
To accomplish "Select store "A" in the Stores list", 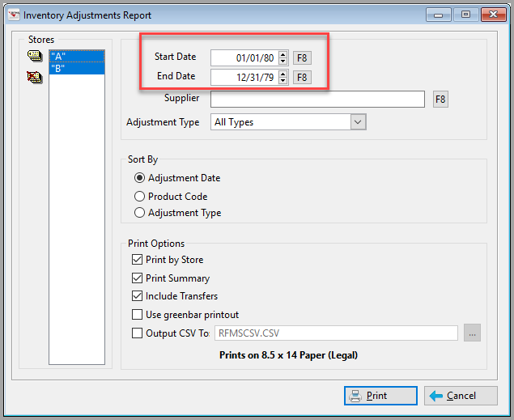I will [x=77, y=57].
